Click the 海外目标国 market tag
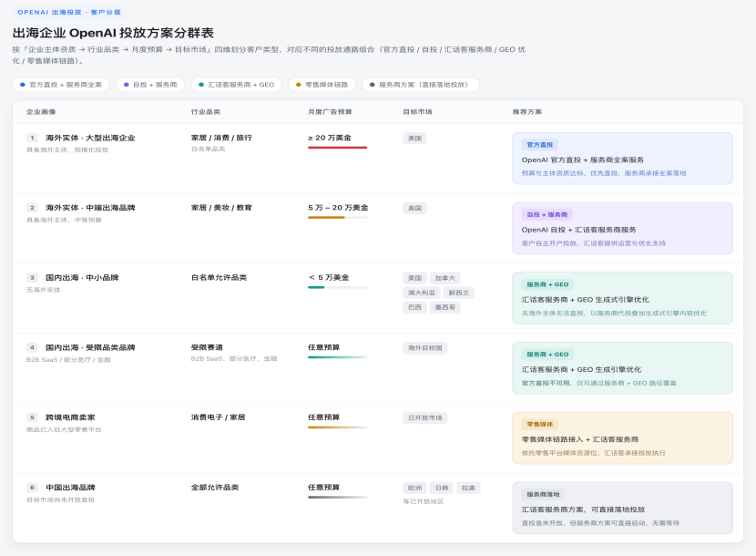 (x=424, y=348)
